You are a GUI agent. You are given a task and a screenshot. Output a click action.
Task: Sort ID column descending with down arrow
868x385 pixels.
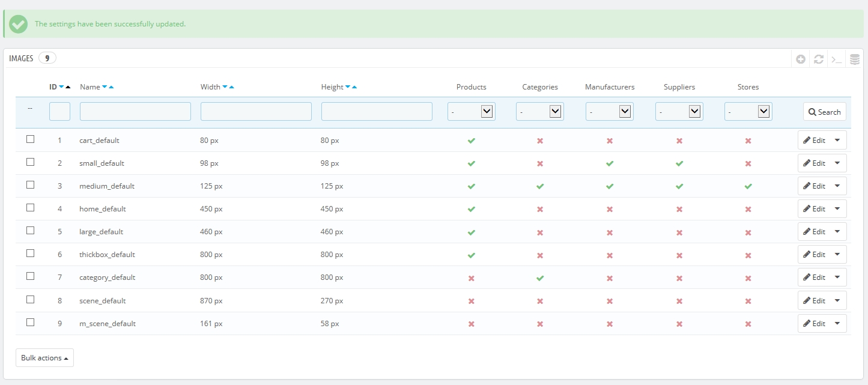[61, 87]
